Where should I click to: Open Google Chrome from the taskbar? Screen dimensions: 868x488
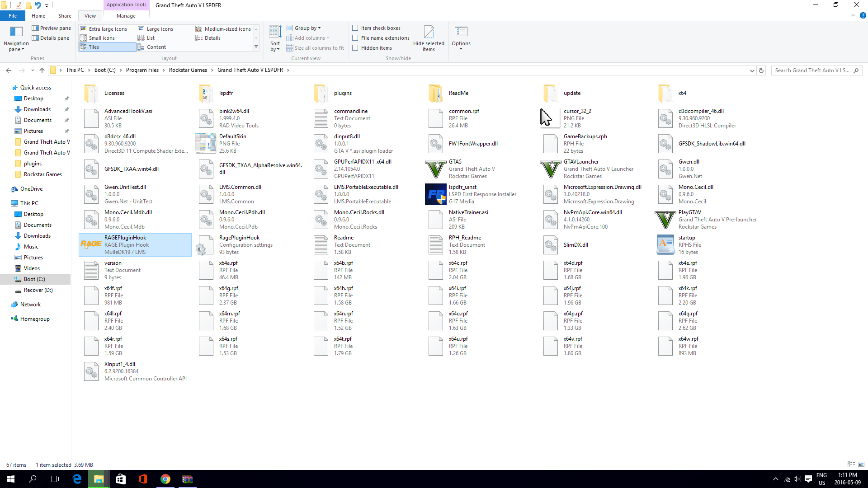pos(165,479)
